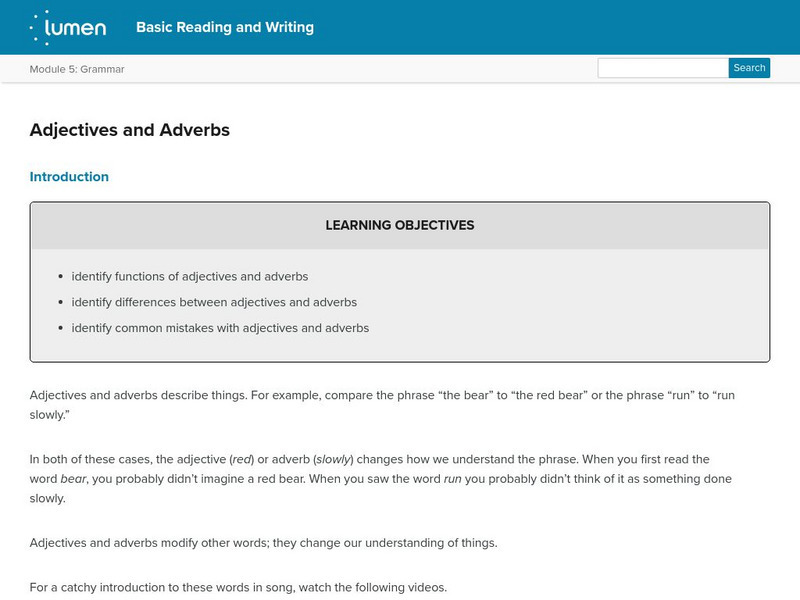Viewport: 800px width, 600px height.
Task: Select the objective about common mistakes
Action: (x=220, y=328)
